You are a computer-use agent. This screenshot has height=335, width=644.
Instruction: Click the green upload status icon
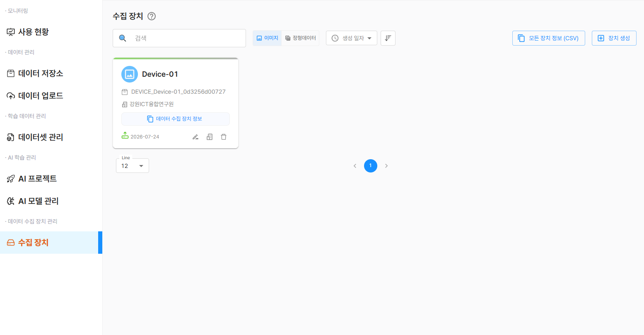point(125,136)
